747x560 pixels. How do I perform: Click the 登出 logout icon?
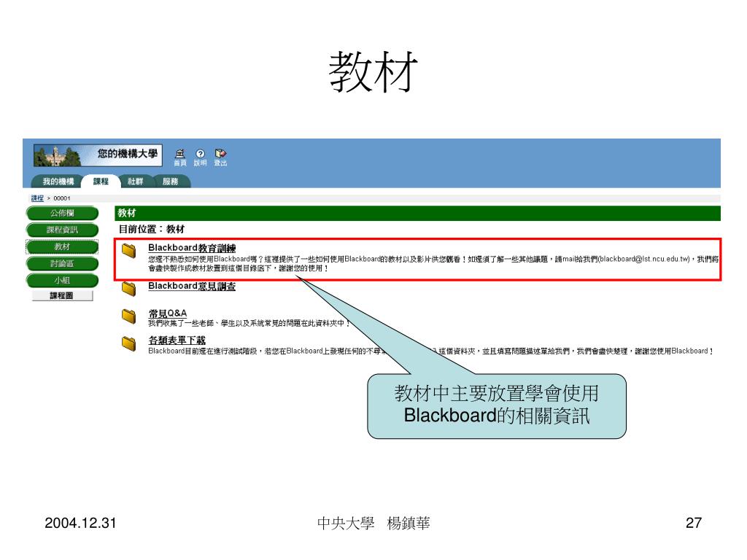point(220,157)
